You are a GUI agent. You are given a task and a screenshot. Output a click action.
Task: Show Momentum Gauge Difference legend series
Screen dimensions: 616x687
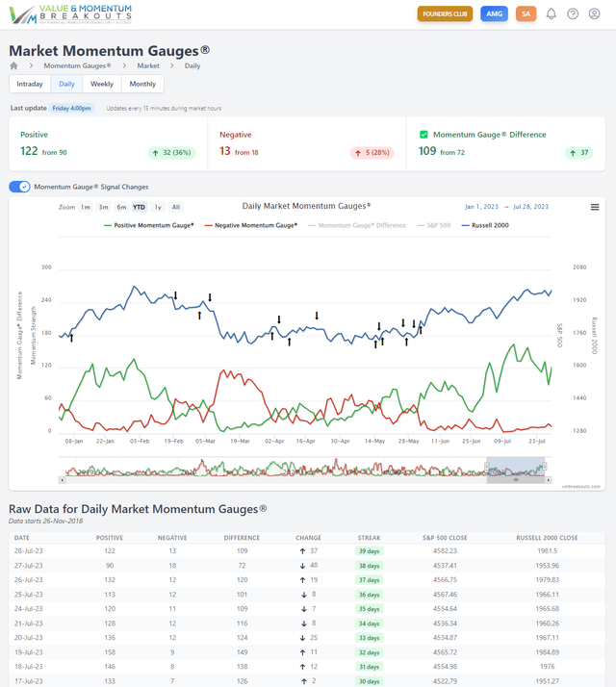tap(357, 225)
